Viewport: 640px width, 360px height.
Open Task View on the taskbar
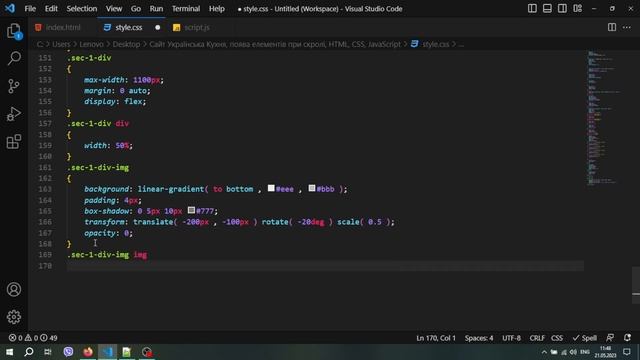48,352
